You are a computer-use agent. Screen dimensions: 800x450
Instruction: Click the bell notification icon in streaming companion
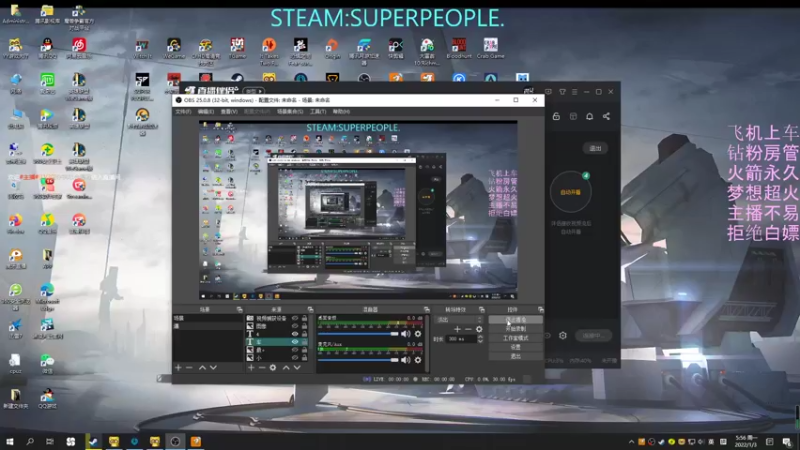pos(589,116)
